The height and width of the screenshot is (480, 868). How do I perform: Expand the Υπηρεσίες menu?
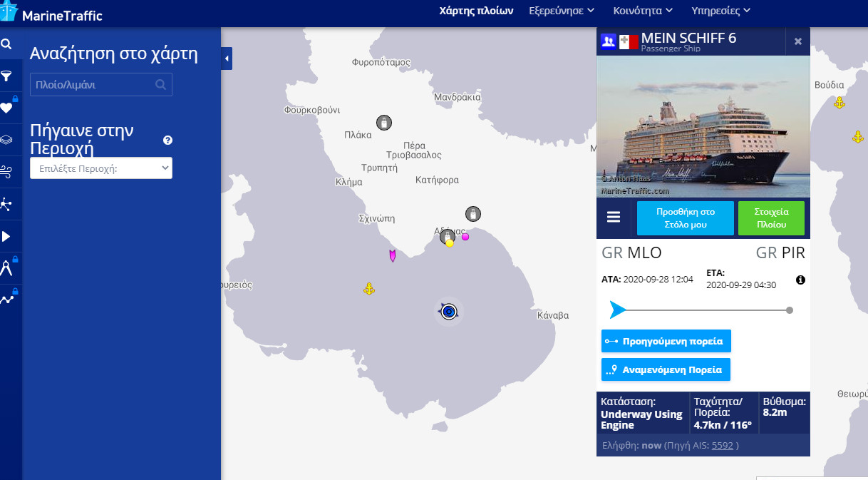pos(721,11)
